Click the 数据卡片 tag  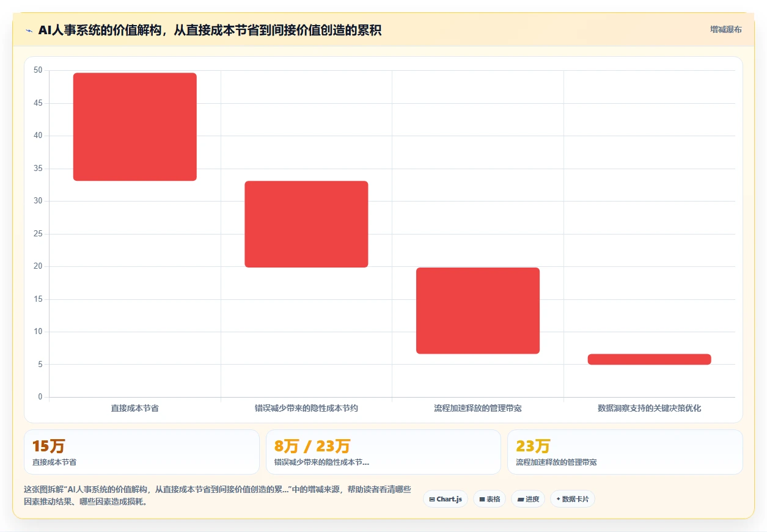[573, 499]
